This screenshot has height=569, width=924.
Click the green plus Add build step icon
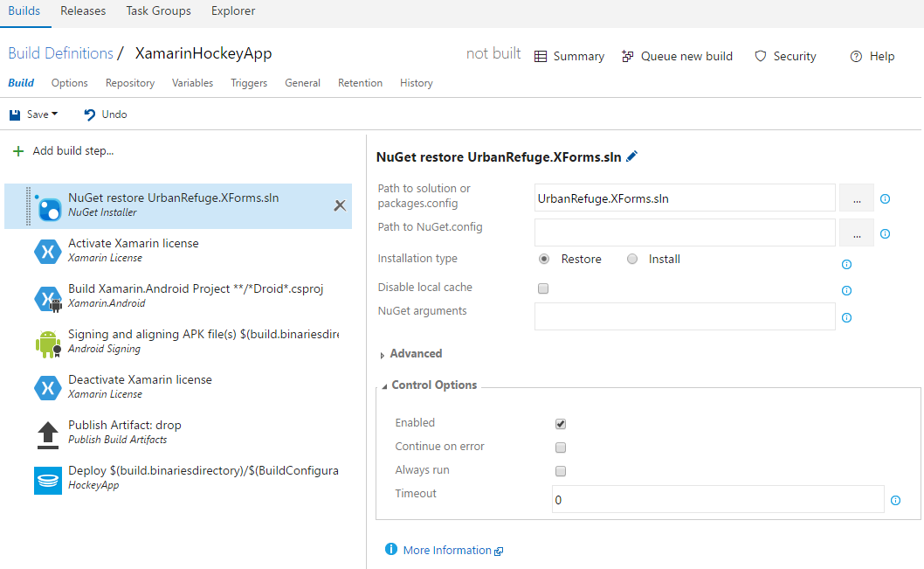[18, 151]
